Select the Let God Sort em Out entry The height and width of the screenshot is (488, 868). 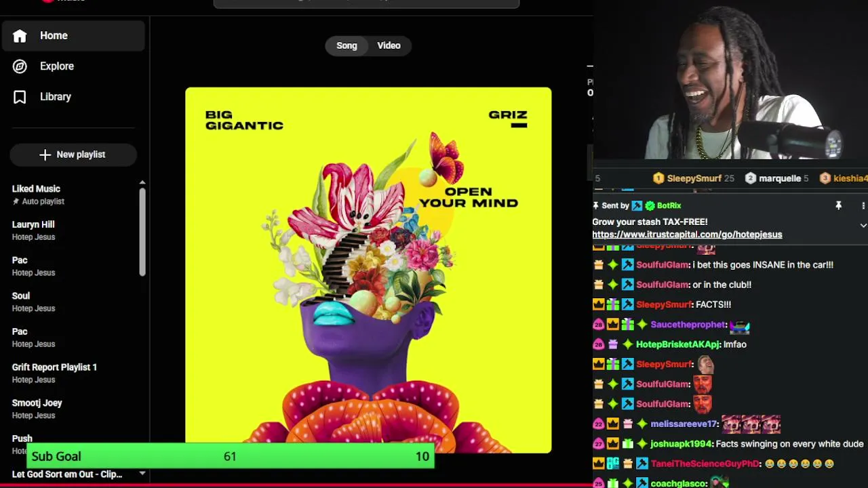[67, 474]
